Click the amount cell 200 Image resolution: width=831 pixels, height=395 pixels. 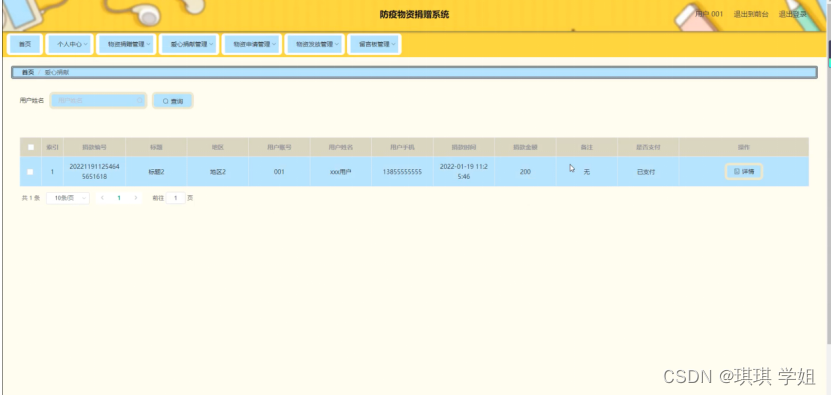click(525, 172)
